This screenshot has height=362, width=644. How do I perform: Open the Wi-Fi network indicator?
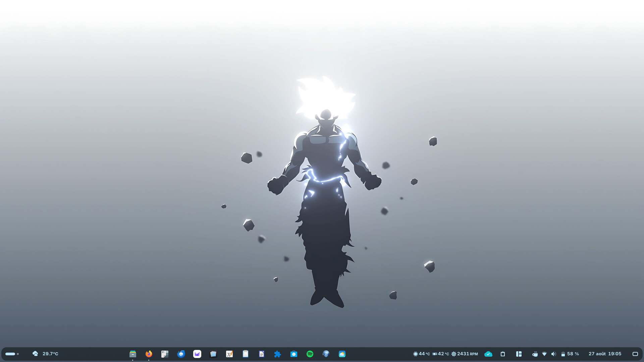(x=544, y=354)
